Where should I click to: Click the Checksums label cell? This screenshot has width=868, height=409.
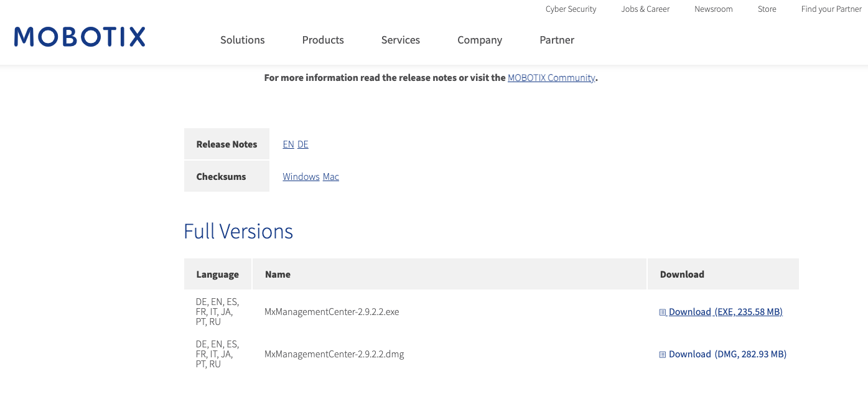click(x=226, y=176)
